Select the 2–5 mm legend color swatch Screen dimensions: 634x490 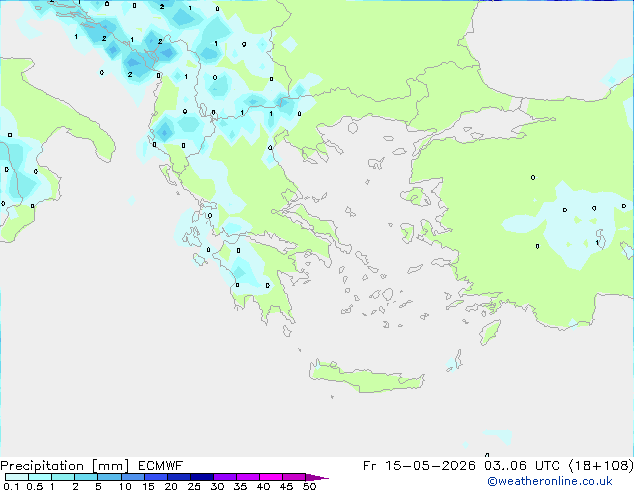pos(86,477)
